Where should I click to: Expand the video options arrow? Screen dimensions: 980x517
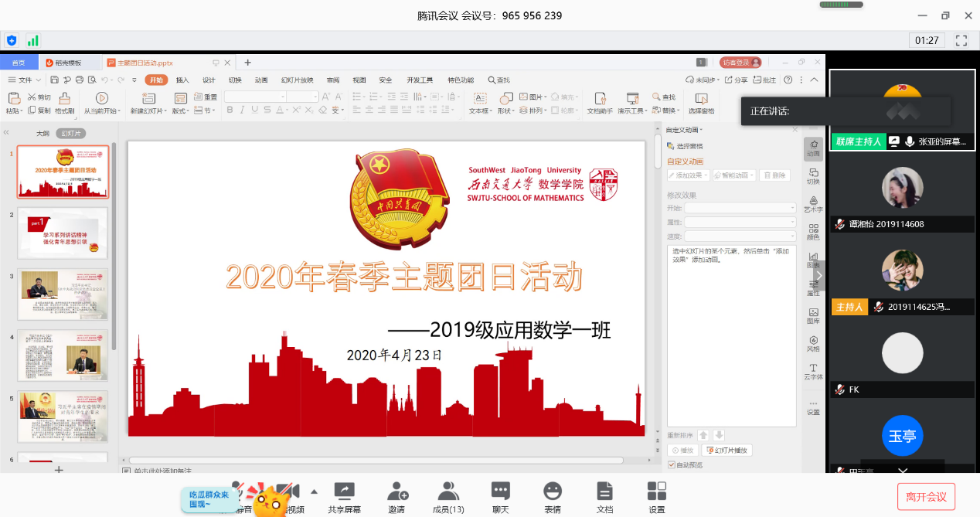[x=314, y=491]
